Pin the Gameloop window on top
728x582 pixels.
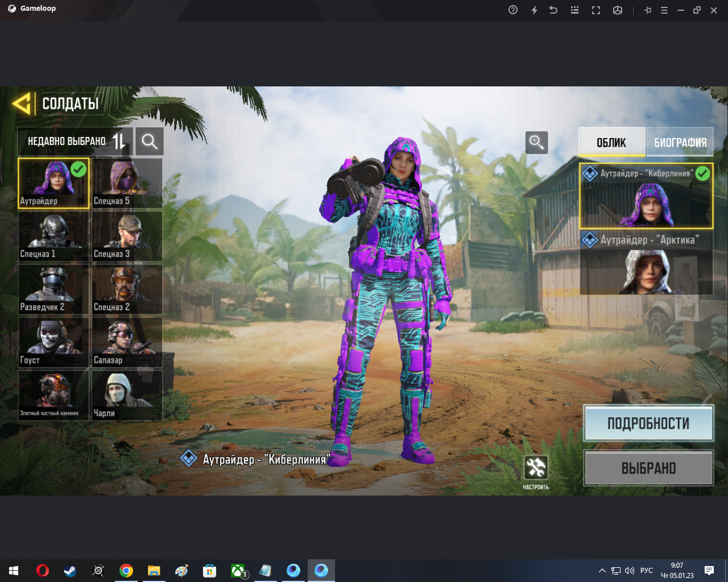(x=648, y=10)
